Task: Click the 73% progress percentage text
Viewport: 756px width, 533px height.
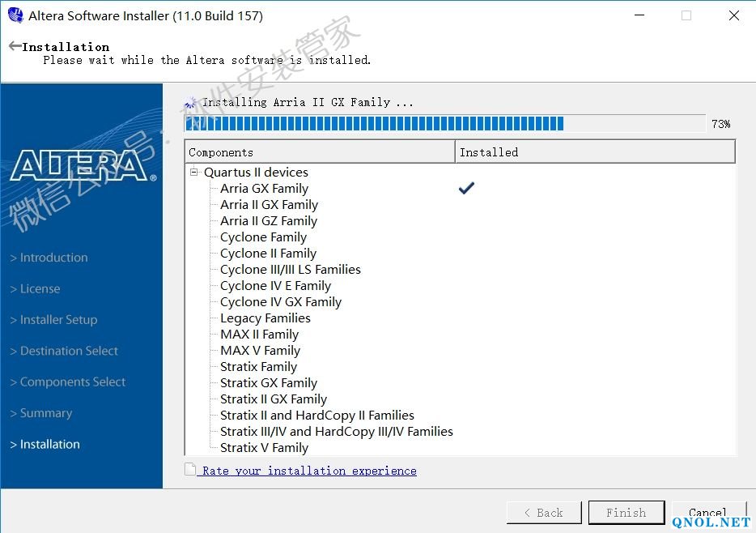Action: point(721,124)
